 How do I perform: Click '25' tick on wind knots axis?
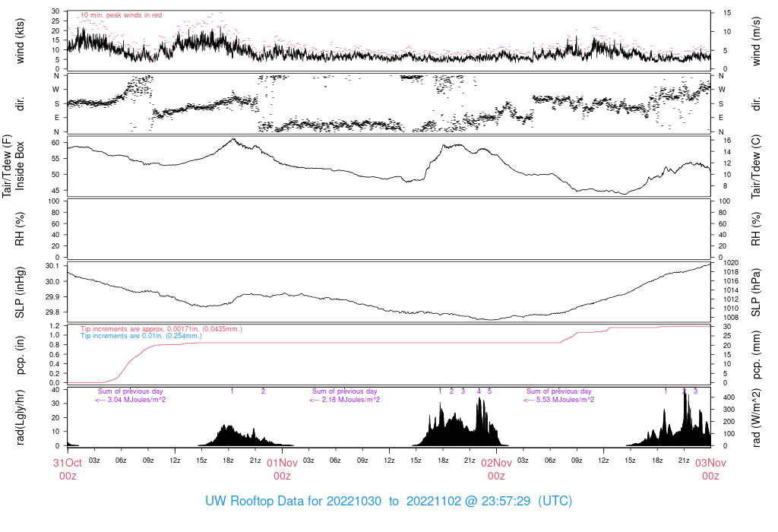click(x=56, y=21)
